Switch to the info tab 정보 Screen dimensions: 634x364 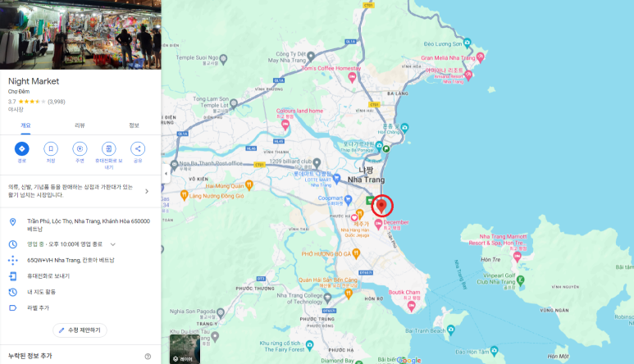point(134,125)
